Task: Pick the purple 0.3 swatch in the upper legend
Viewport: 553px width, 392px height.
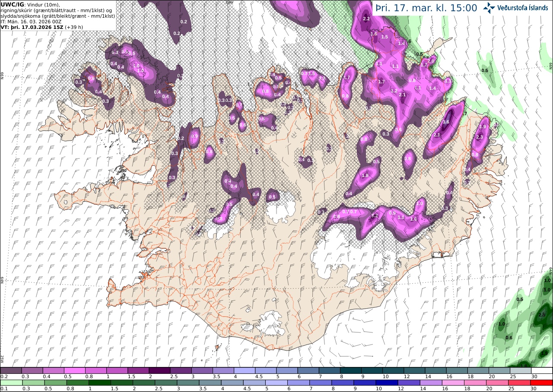Action: 32,370
